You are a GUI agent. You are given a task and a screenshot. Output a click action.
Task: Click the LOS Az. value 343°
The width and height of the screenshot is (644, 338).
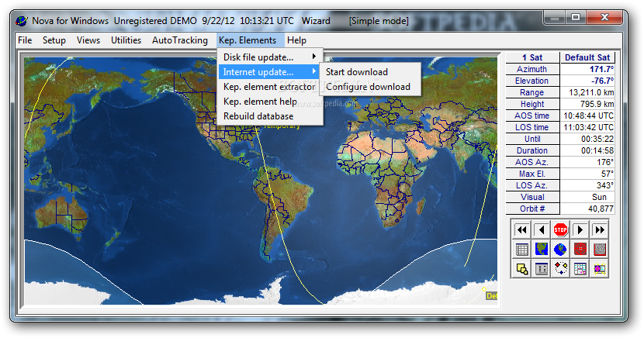(587, 185)
